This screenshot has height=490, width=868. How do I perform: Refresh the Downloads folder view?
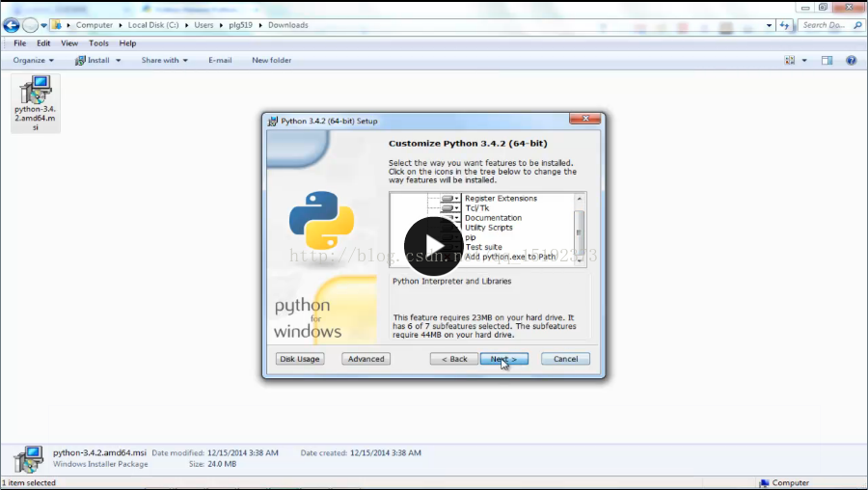[x=784, y=25]
